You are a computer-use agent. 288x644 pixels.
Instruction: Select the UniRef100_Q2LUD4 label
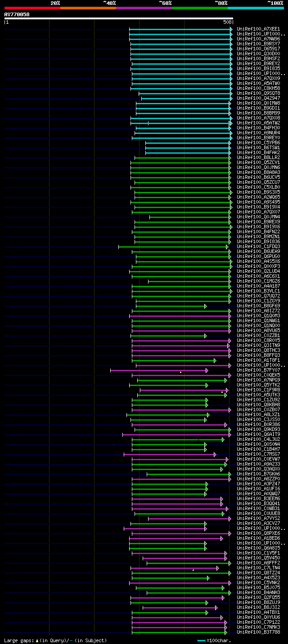click(259, 271)
